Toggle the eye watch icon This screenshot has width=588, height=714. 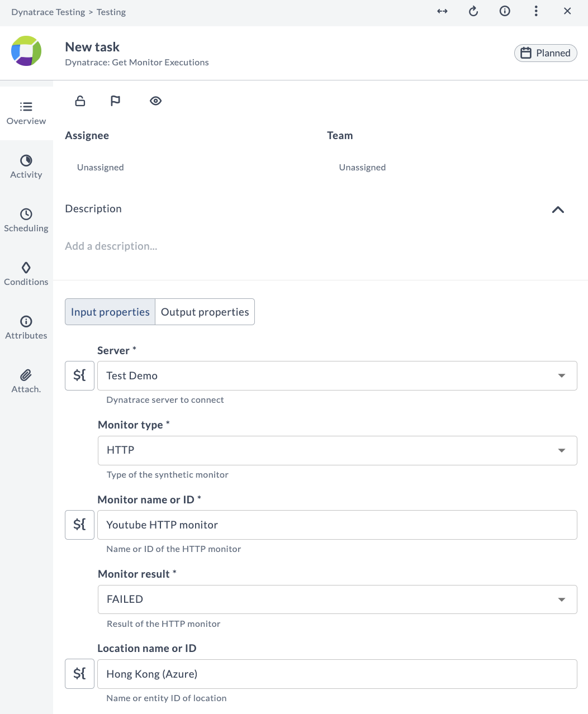coord(156,101)
